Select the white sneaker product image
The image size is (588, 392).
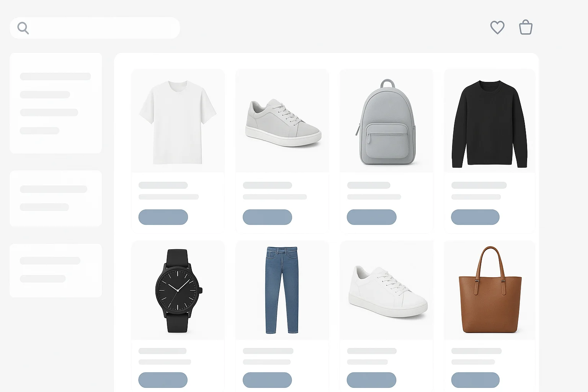pos(387,291)
